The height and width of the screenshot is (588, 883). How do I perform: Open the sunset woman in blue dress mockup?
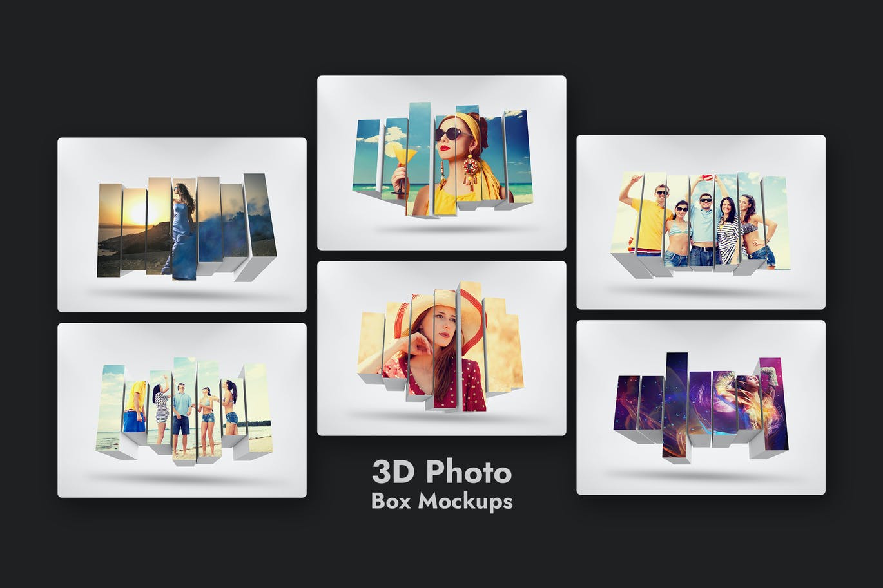tap(182, 225)
